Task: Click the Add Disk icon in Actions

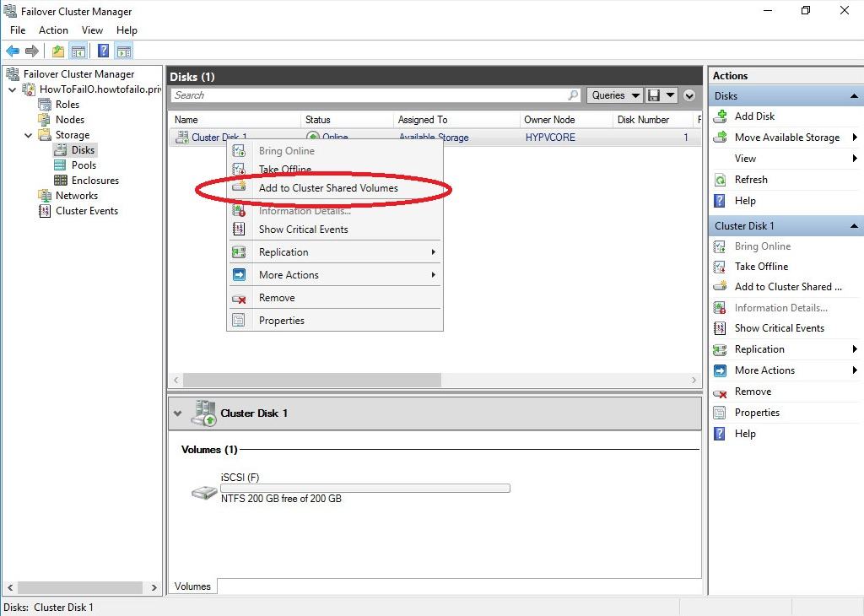Action: tap(721, 116)
